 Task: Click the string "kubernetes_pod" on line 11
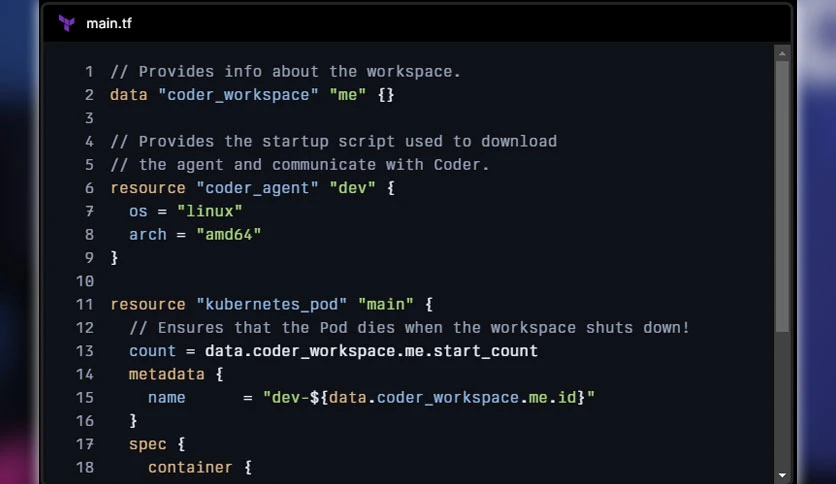click(272, 304)
